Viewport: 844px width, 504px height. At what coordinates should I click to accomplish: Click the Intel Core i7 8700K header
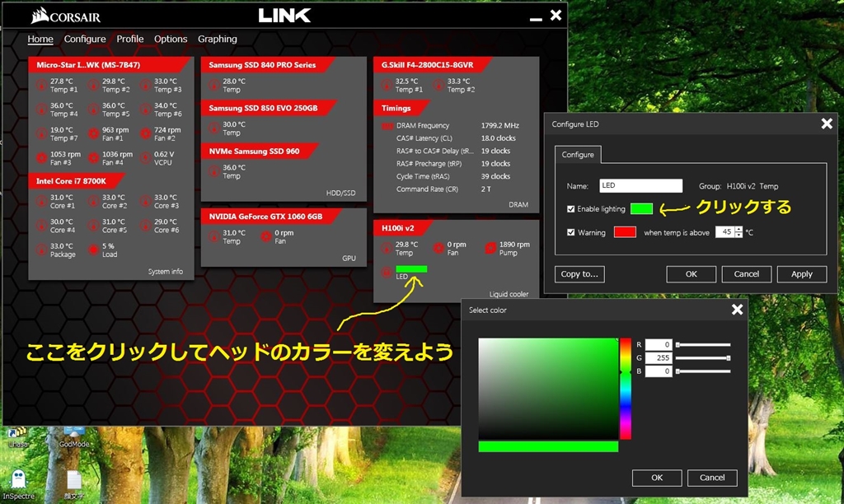click(x=75, y=180)
